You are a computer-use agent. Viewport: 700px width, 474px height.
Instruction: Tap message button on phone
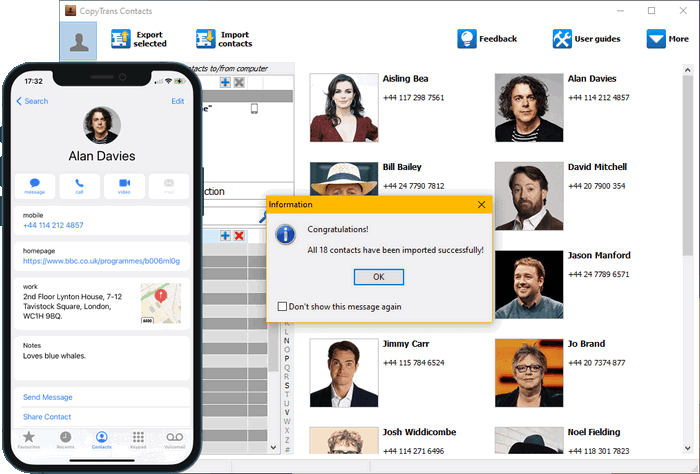click(35, 186)
